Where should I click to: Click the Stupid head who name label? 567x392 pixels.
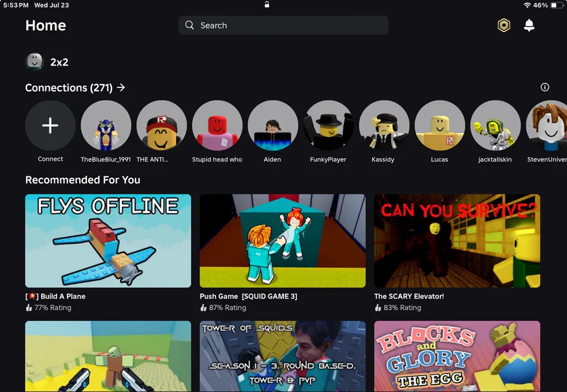217,159
